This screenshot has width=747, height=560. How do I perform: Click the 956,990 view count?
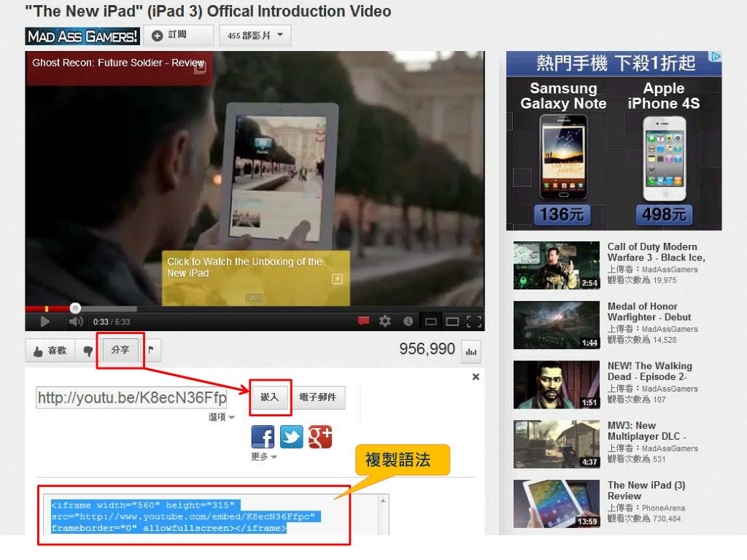[427, 349]
